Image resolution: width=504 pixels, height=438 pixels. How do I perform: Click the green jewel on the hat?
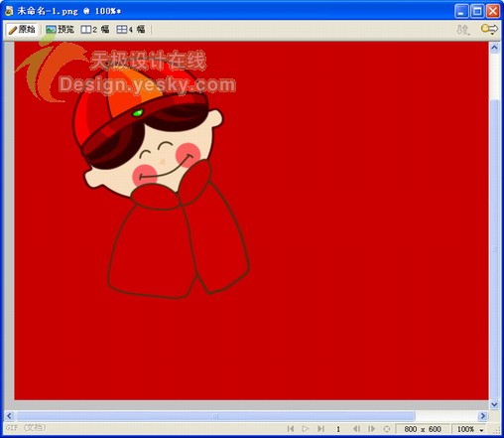[138, 113]
